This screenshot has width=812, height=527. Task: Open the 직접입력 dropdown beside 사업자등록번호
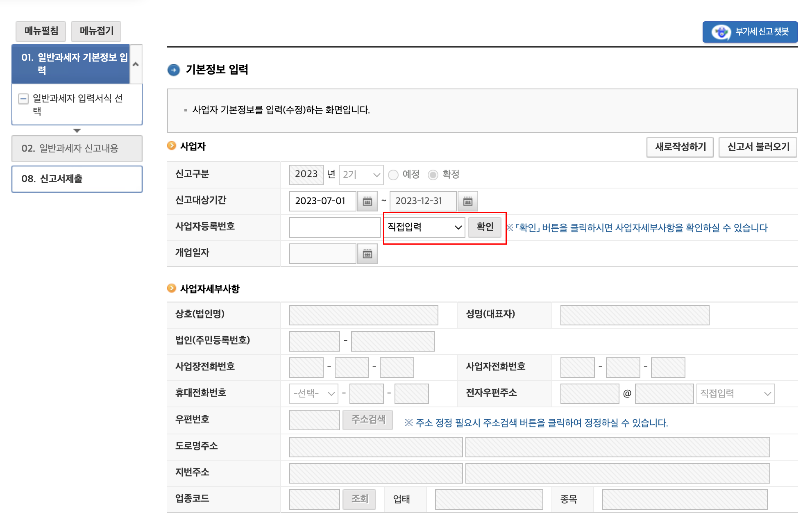pos(424,227)
